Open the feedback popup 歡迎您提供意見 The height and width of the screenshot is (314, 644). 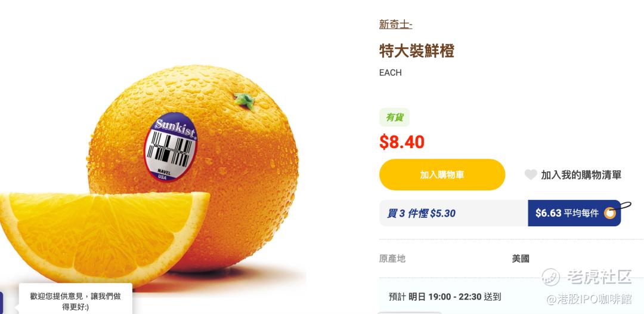(75, 301)
